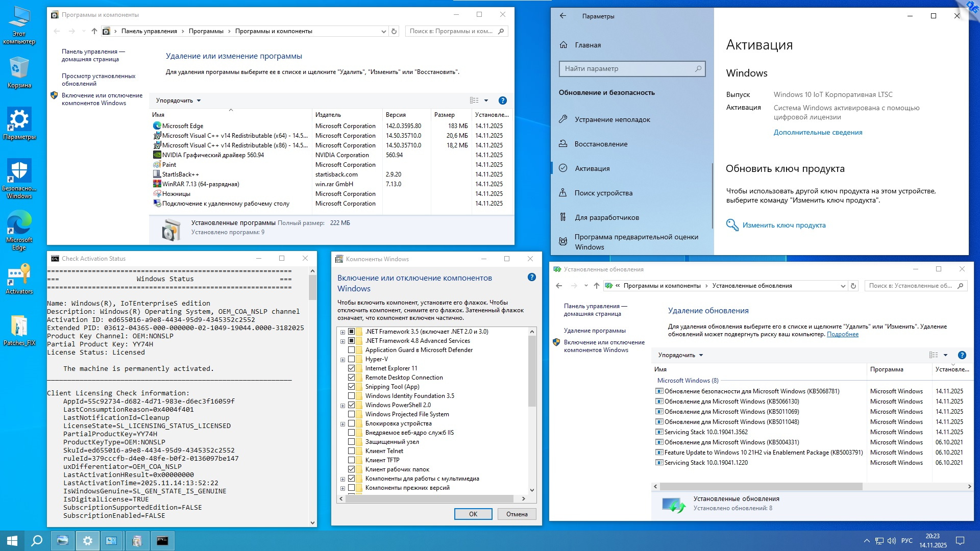
Task: Click the view options icon in Installed Updates
Action: (x=934, y=355)
